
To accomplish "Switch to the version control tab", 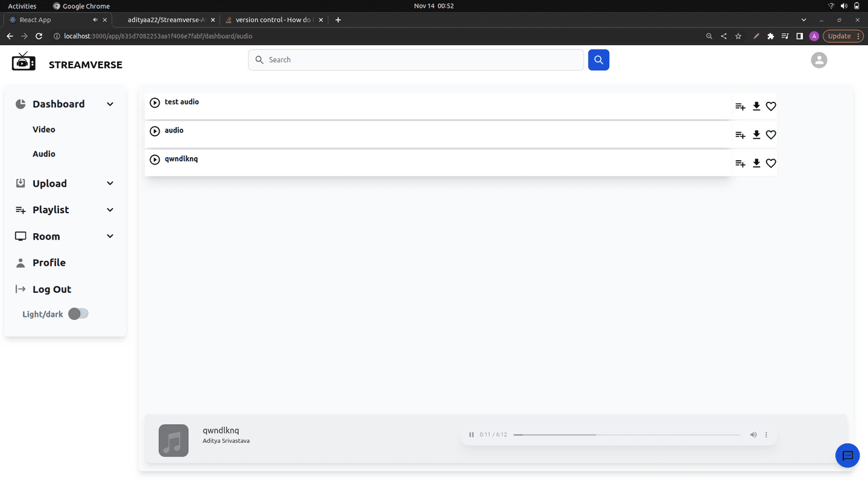I will (273, 20).
